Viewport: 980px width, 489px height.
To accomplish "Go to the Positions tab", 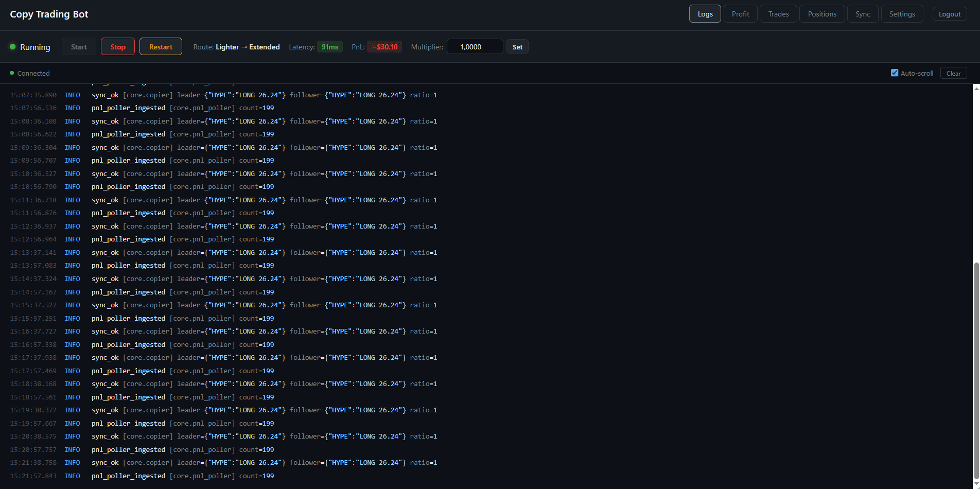I will pyautogui.click(x=822, y=14).
